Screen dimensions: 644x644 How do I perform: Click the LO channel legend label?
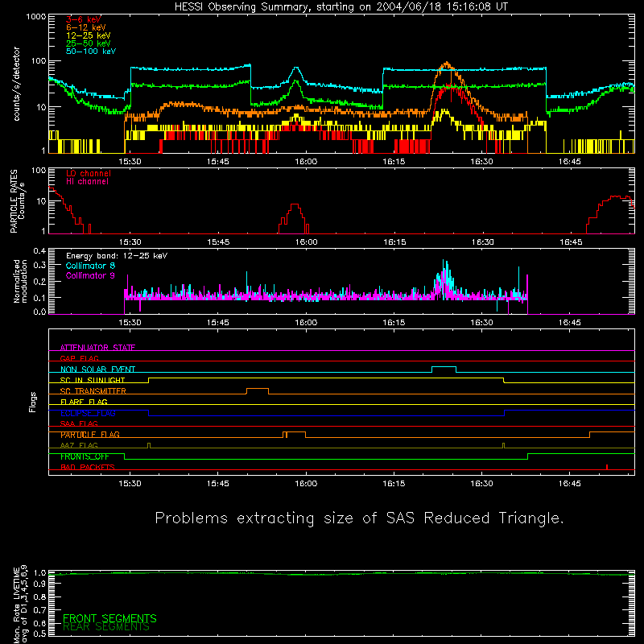[89, 173]
